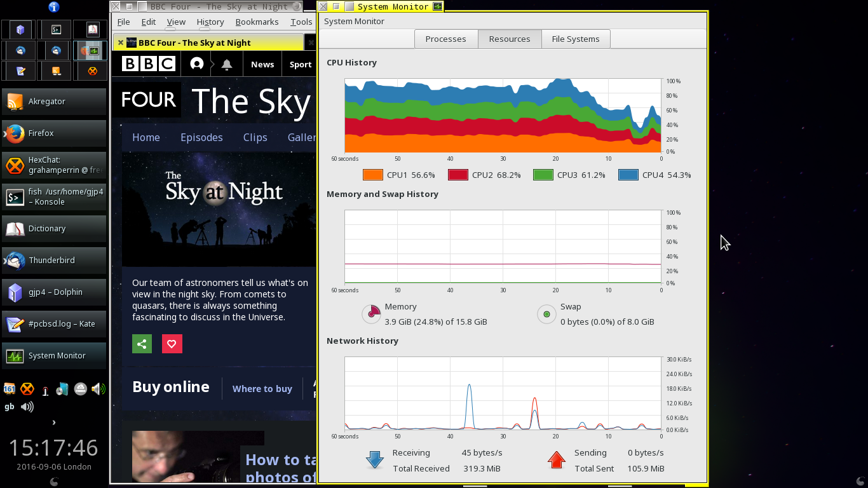
Task: Switch to the HexChat grahamperrin window
Action: [54, 165]
